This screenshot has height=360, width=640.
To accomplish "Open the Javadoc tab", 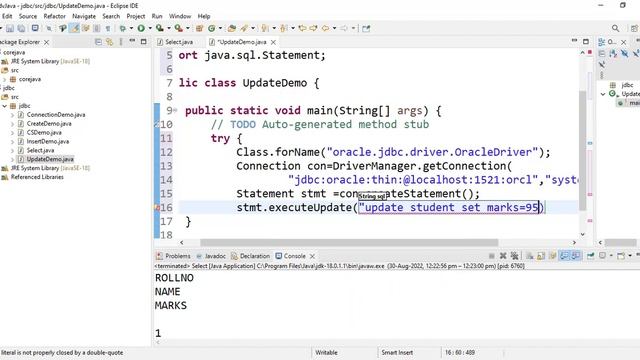I will tap(211, 256).
